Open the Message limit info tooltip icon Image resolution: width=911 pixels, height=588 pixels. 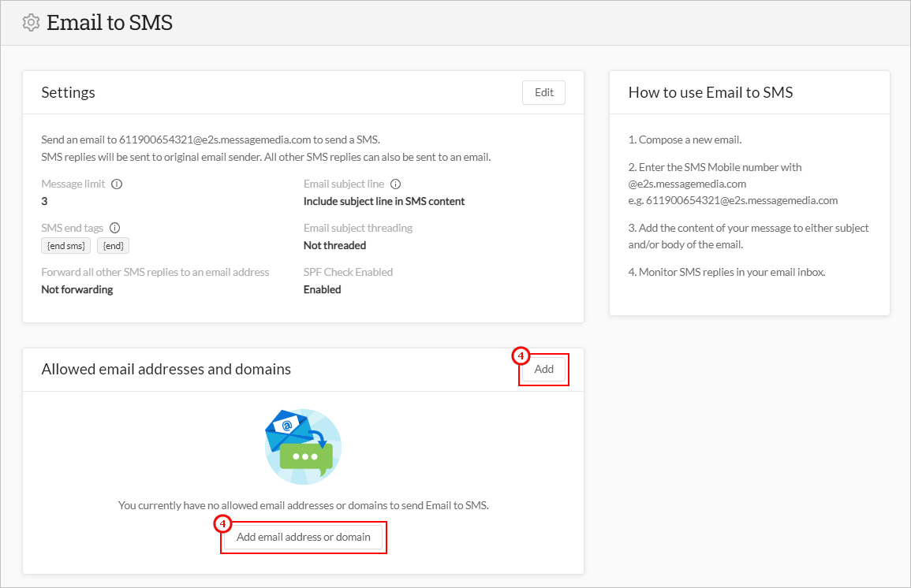tap(118, 183)
